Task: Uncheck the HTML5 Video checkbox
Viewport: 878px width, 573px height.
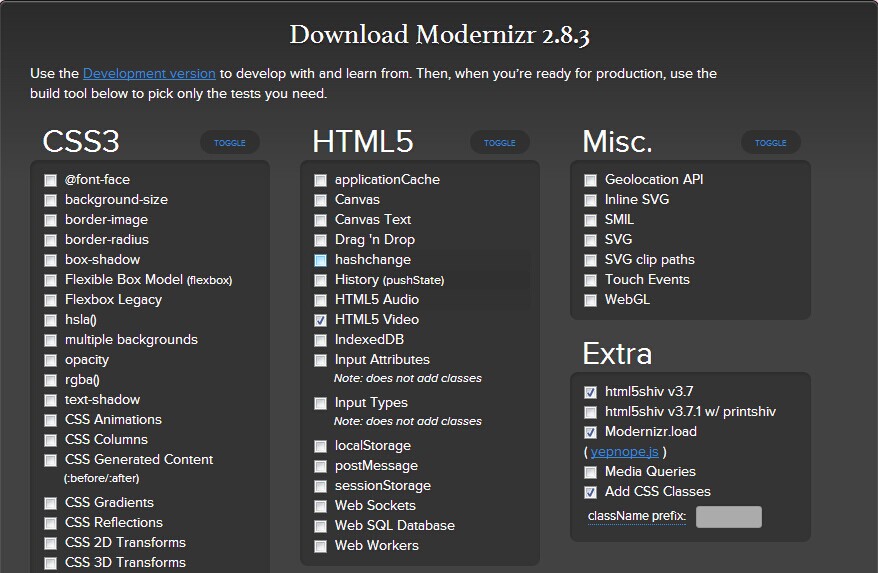Action: pyautogui.click(x=320, y=320)
